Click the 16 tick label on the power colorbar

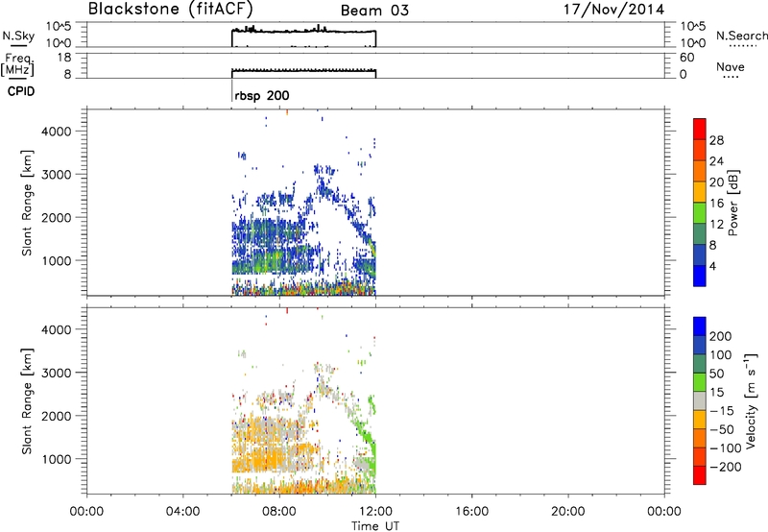point(716,204)
